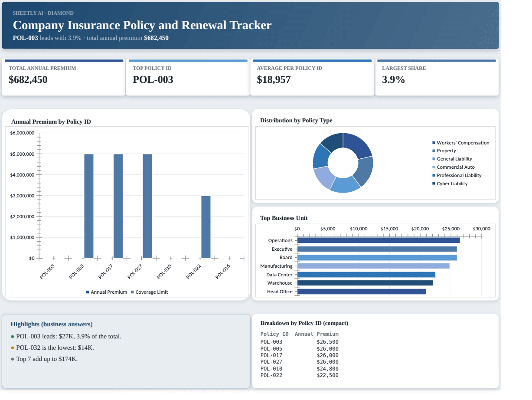Image resolution: width=532 pixels, height=400 pixels.
Task: Click the dashboard title Company Insurance Policy and Renewal Tracker
Action: pyautogui.click(x=142, y=25)
